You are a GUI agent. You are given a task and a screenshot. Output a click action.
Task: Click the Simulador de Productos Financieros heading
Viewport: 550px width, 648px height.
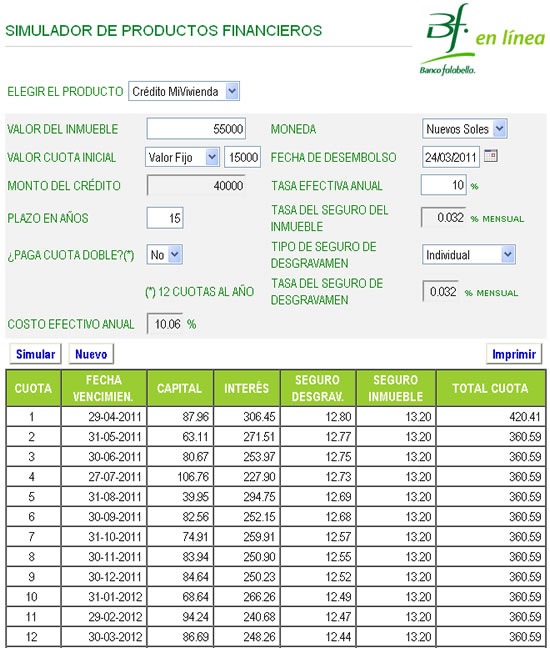point(164,31)
